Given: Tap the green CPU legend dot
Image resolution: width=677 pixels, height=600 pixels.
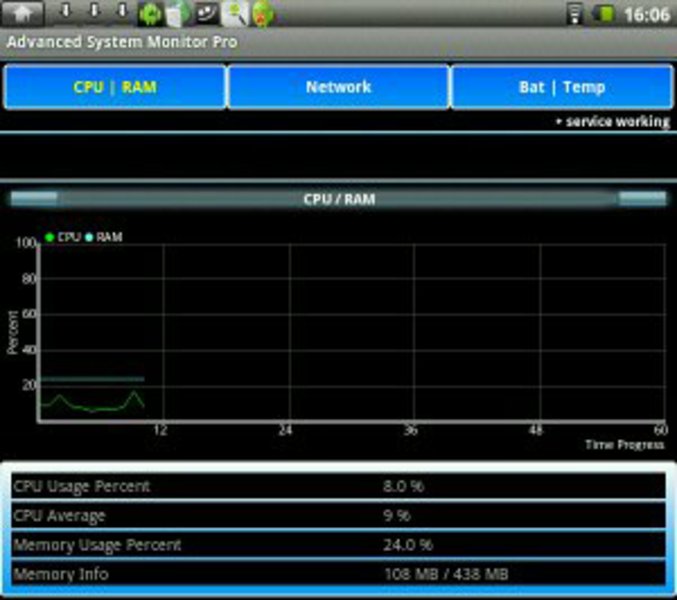Looking at the screenshot, I should [49, 238].
